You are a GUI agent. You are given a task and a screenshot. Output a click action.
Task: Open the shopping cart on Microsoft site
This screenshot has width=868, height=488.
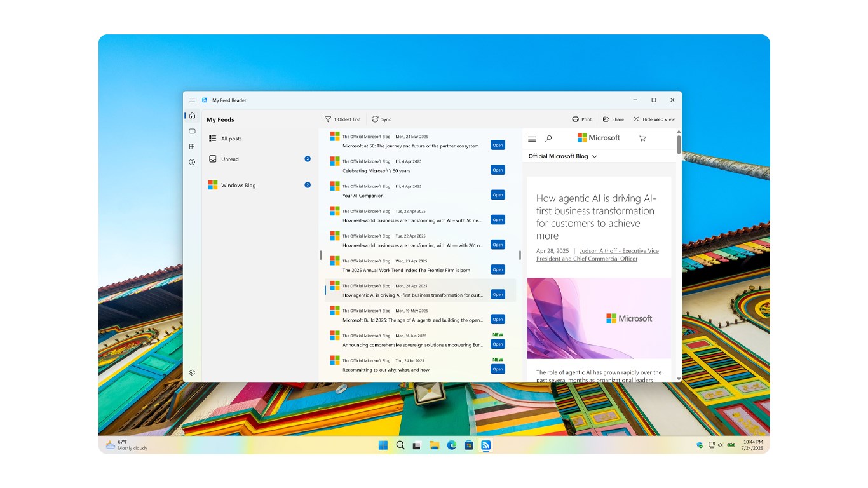(x=642, y=138)
